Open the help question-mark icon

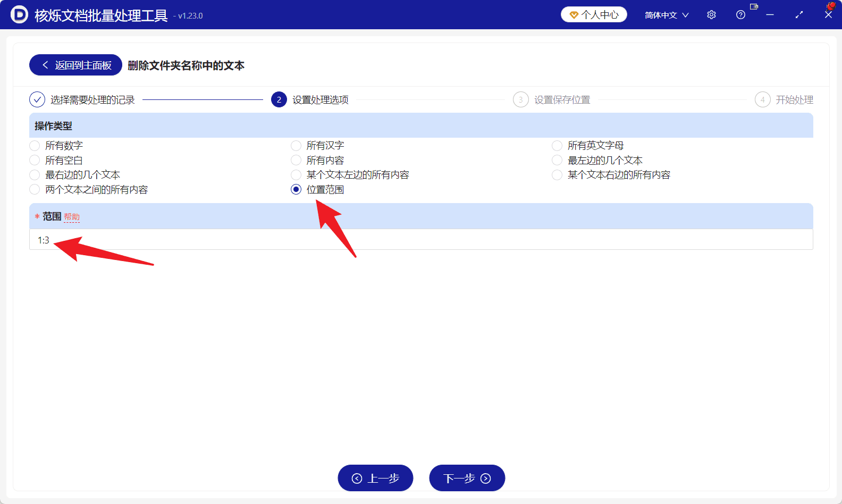point(740,15)
